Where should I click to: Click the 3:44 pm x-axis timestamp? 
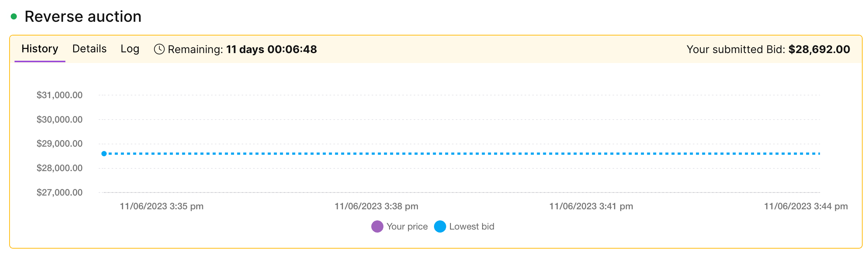click(806, 206)
